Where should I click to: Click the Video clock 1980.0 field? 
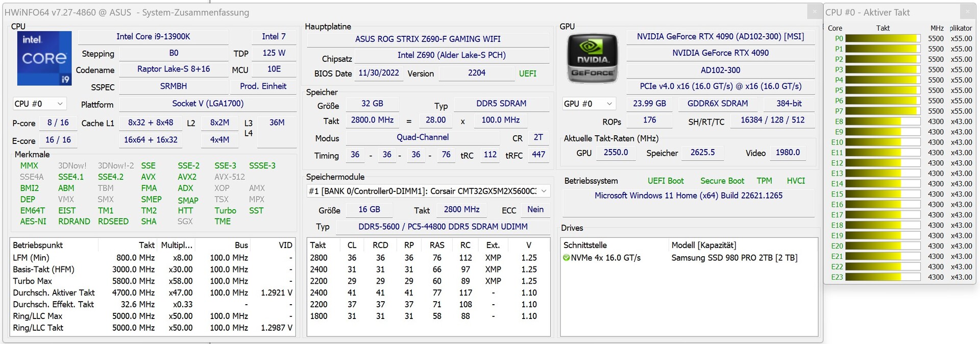[x=788, y=153]
